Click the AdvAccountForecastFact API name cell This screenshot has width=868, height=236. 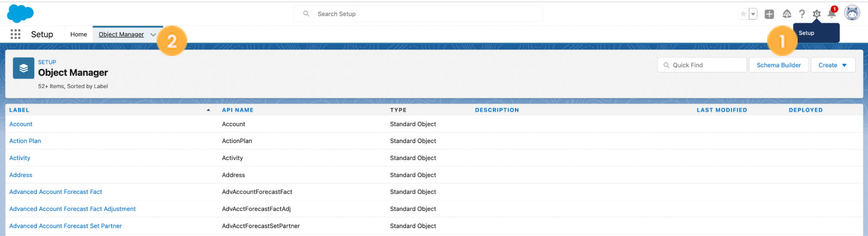point(257,192)
